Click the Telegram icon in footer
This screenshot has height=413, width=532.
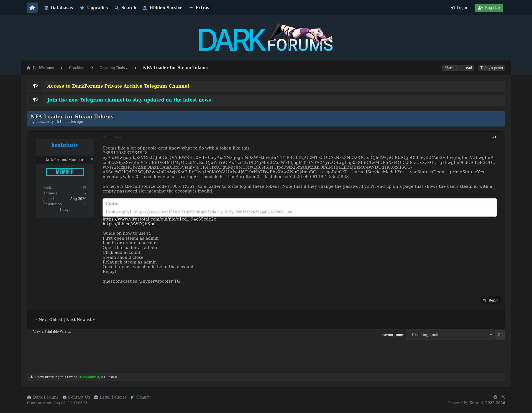[495, 397]
